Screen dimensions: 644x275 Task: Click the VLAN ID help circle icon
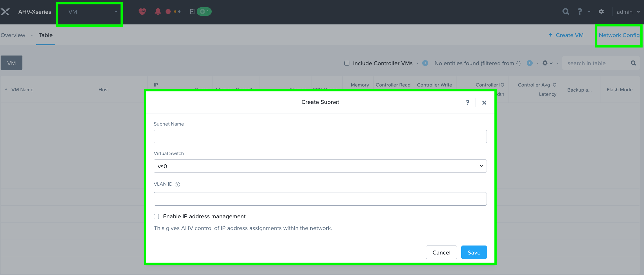coord(177,184)
